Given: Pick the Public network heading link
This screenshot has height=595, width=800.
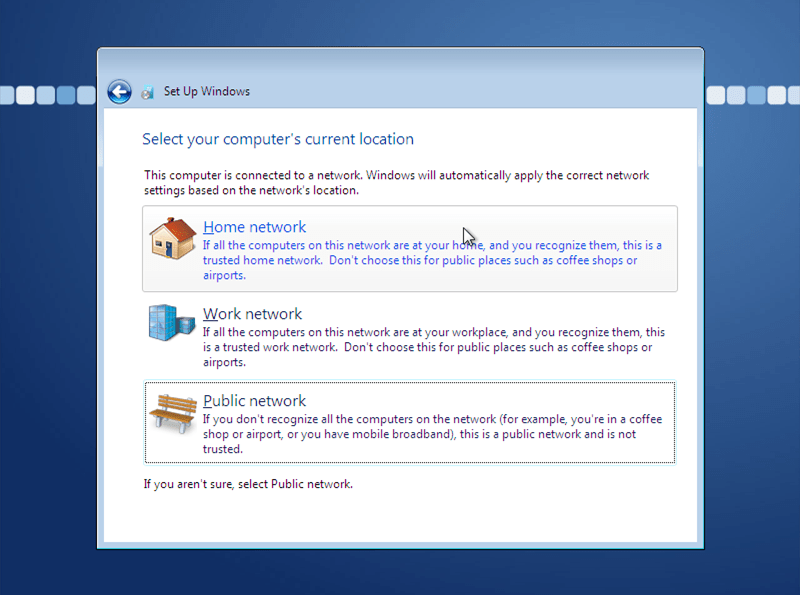Looking at the screenshot, I should point(254,401).
